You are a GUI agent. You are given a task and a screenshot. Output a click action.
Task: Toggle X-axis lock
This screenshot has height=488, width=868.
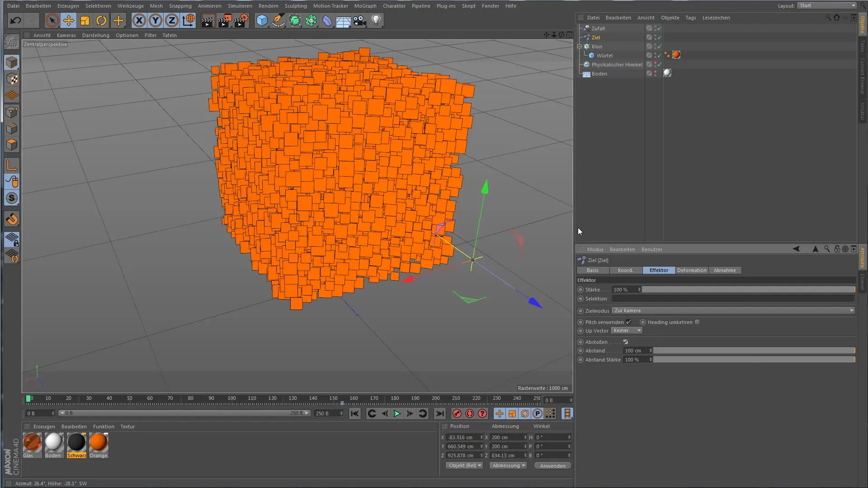139,20
